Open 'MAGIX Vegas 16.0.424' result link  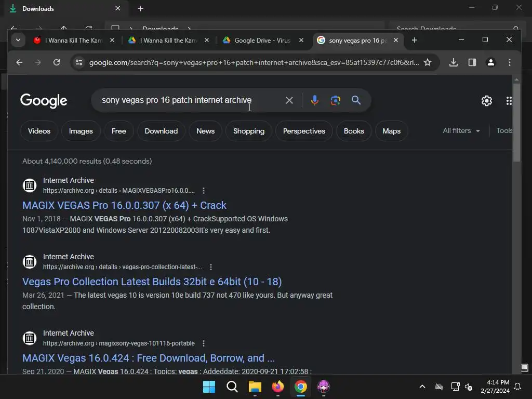coord(149,358)
